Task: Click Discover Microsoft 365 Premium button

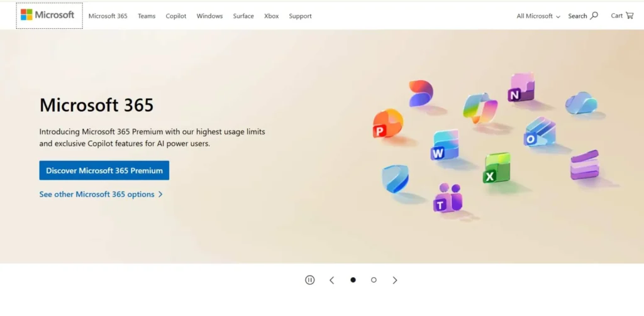Action: (x=104, y=170)
